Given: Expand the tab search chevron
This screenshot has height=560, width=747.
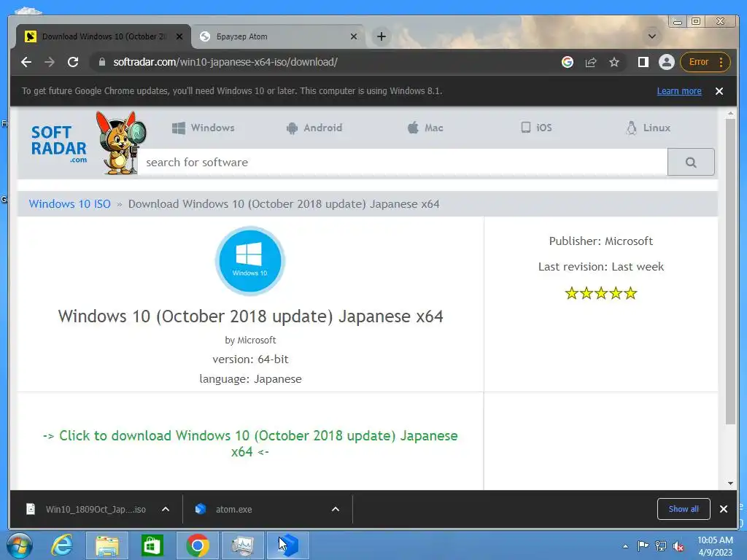Looking at the screenshot, I should pos(651,36).
